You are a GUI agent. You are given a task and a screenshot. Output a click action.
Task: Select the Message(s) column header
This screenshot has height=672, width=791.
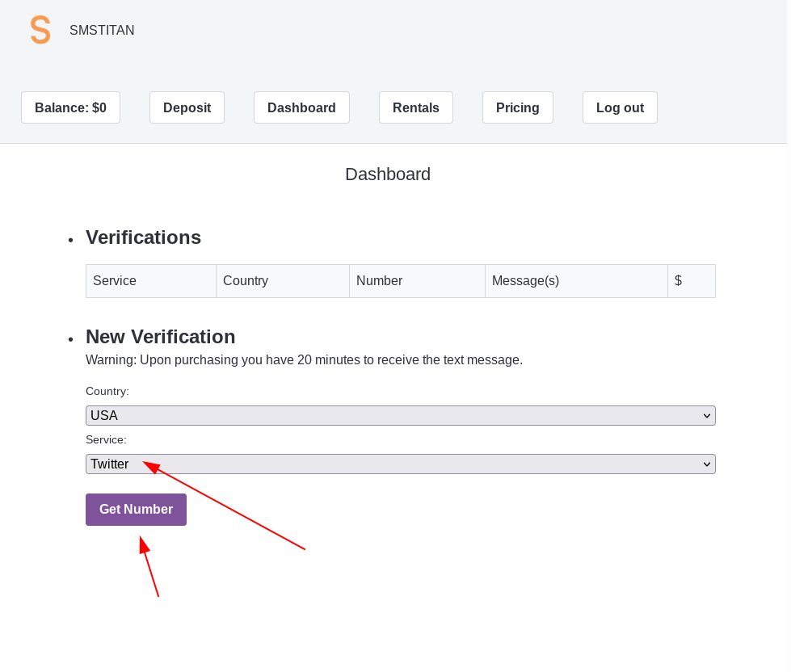(x=576, y=281)
